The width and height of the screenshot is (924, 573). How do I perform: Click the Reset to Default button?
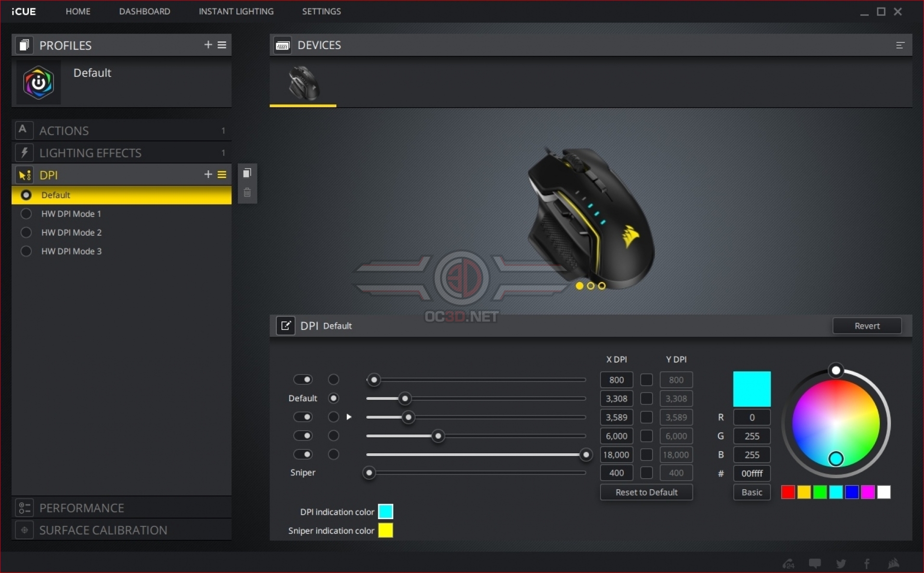coord(646,492)
